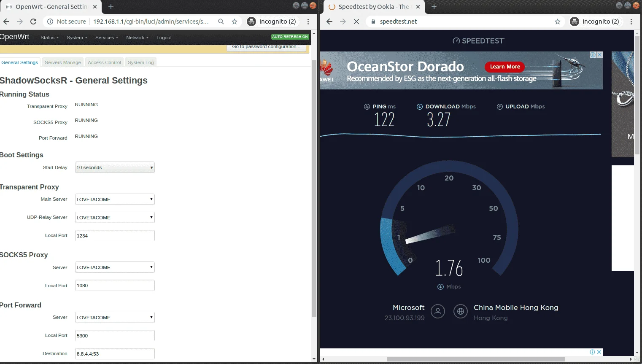642x364 pixels.
Task: Open Incognito profile in Speedtest window
Action: pos(595,22)
